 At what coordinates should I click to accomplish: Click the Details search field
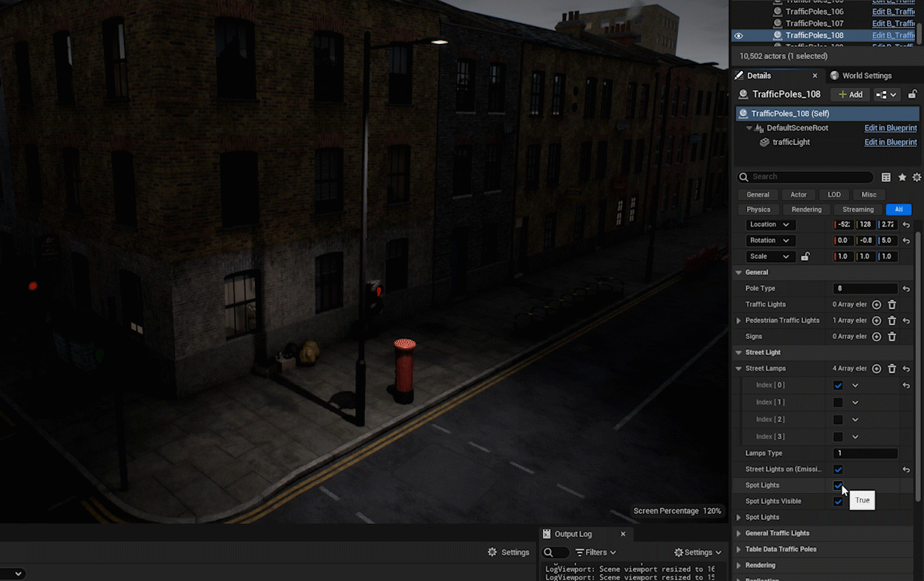pyautogui.click(x=805, y=177)
